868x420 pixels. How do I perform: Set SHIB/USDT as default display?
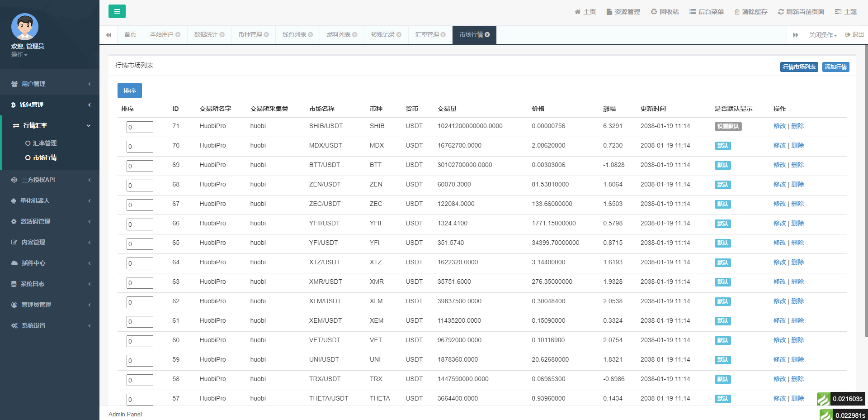click(x=728, y=126)
